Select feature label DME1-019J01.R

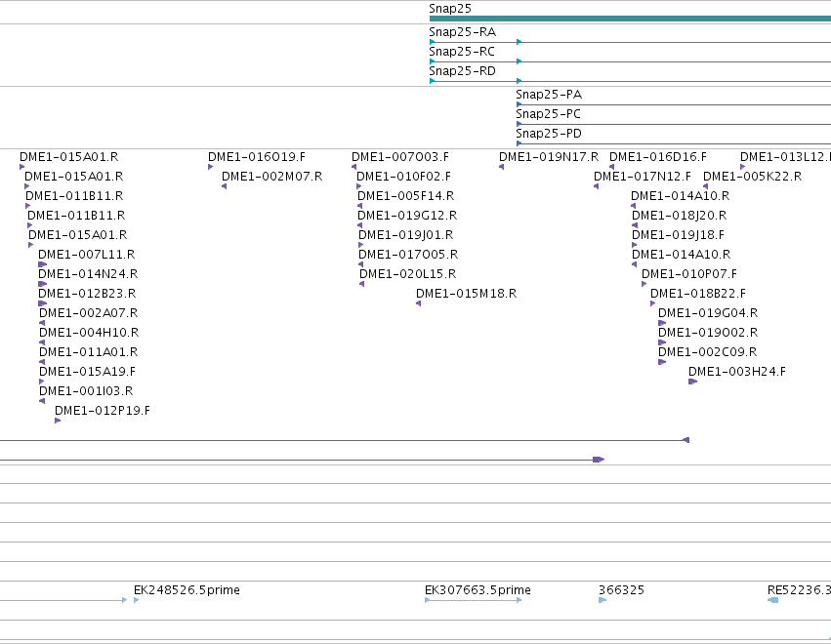click(405, 235)
